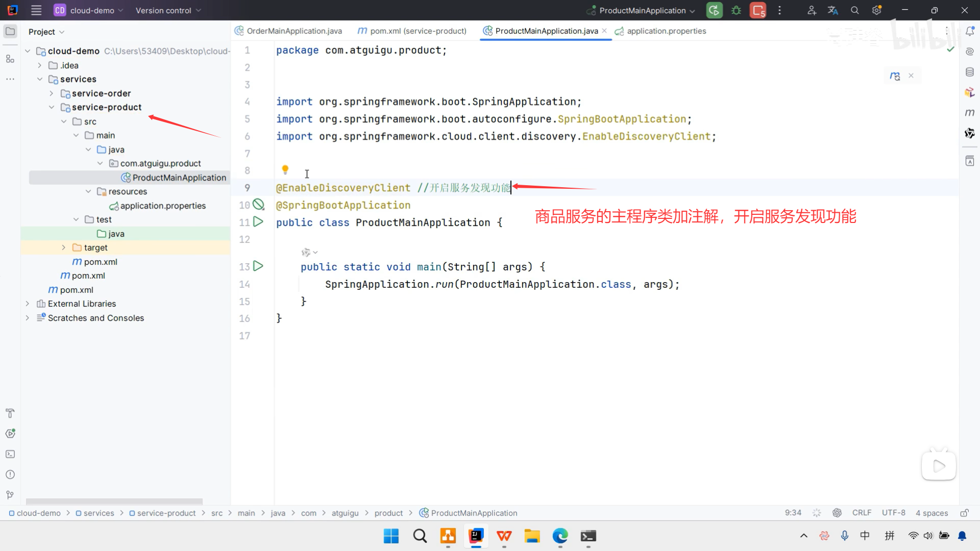
Task: Click UTF-8 encoding in status bar
Action: (893, 513)
